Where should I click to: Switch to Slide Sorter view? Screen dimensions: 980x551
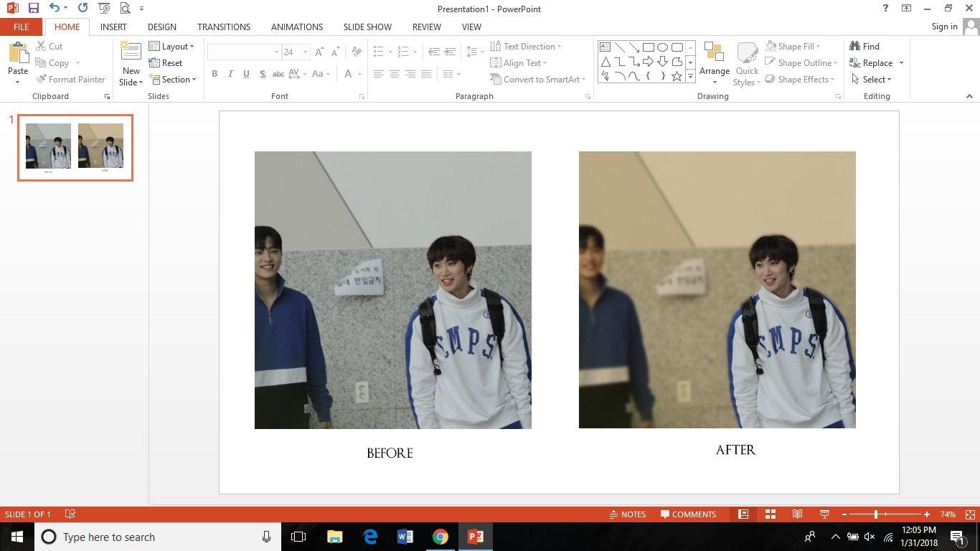pos(771,514)
